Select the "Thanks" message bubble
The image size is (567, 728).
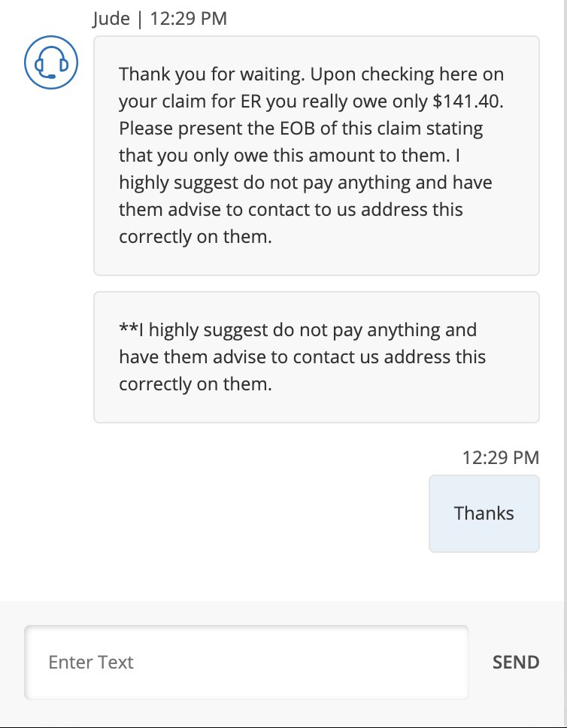click(x=484, y=514)
